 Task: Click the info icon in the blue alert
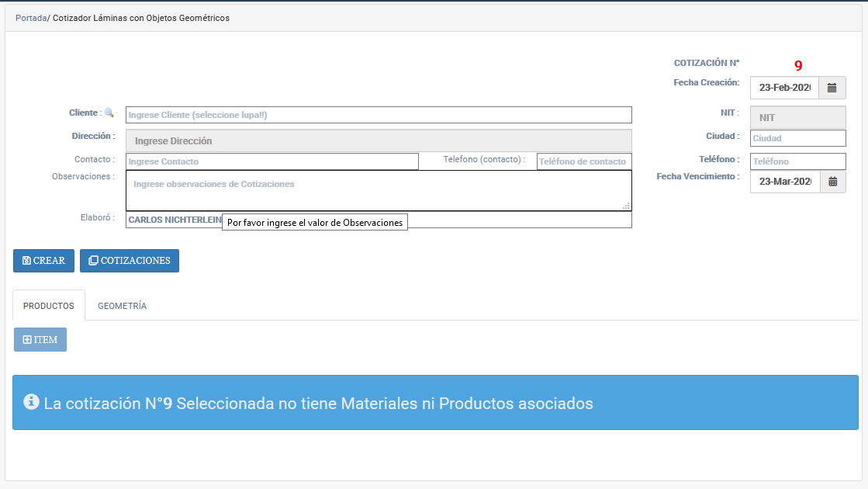(31, 402)
